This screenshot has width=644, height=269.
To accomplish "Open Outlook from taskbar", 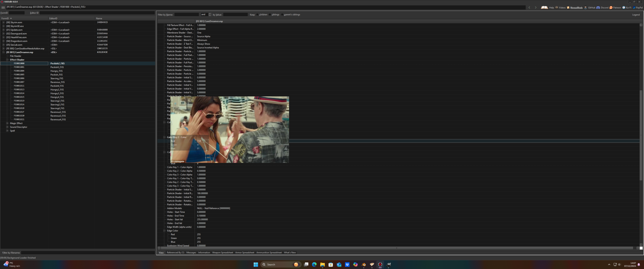I will tap(339, 265).
